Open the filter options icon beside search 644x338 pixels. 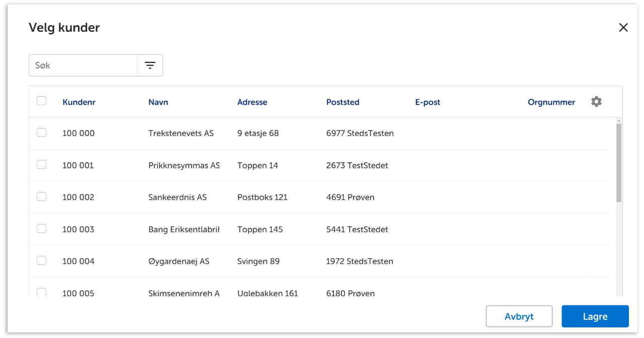click(x=150, y=65)
